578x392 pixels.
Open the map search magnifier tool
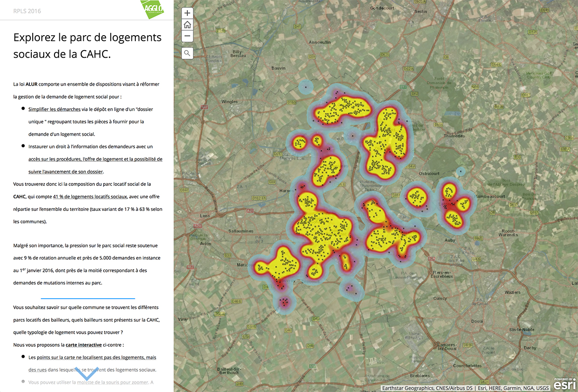(187, 53)
